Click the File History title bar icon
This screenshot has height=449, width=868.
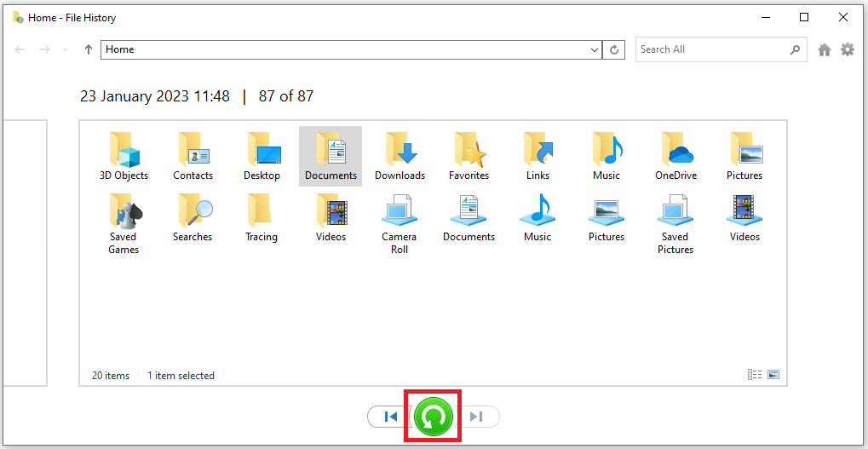[x=18, y=17]
